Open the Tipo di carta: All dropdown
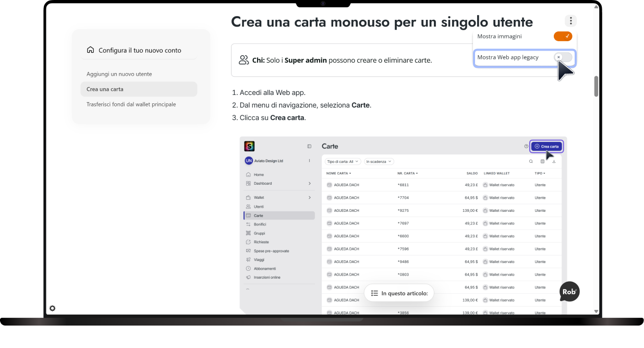The image size is (644, 348). click(343, 162)
